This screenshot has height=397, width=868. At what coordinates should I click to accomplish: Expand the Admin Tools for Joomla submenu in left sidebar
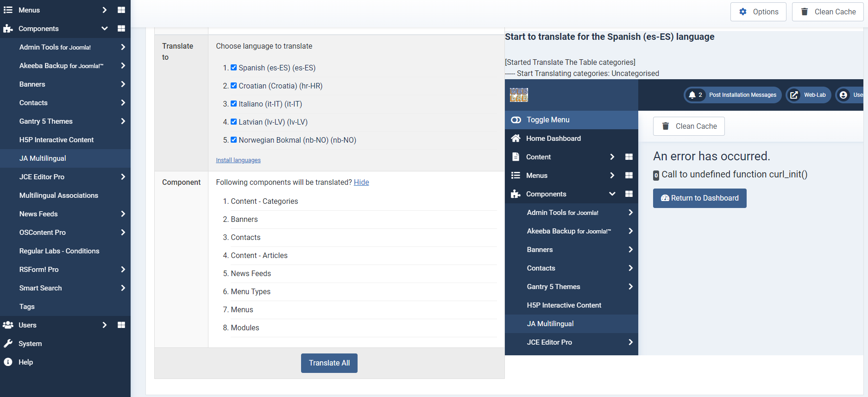click(x=123, y=47)
